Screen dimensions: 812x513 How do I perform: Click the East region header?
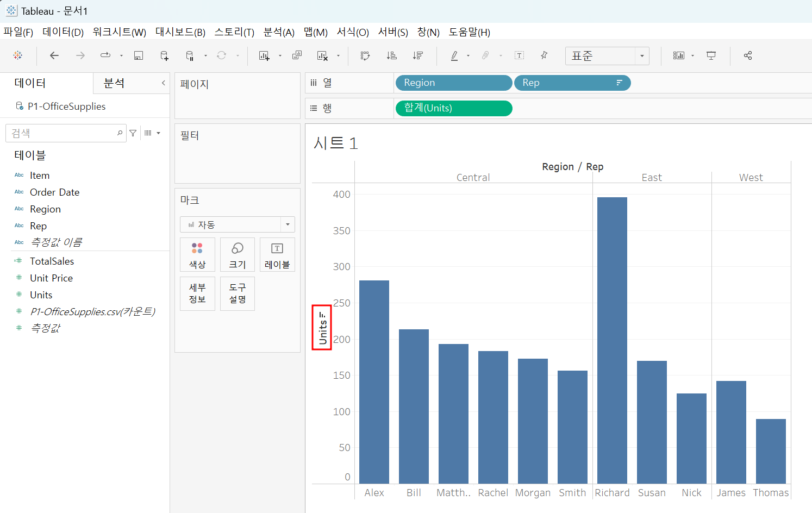click(x=651, y=177)
